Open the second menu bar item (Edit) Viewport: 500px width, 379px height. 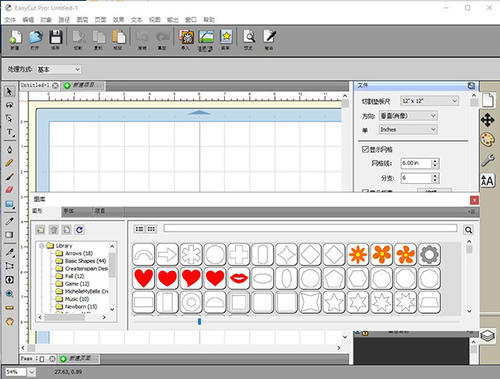coord(28,20)
